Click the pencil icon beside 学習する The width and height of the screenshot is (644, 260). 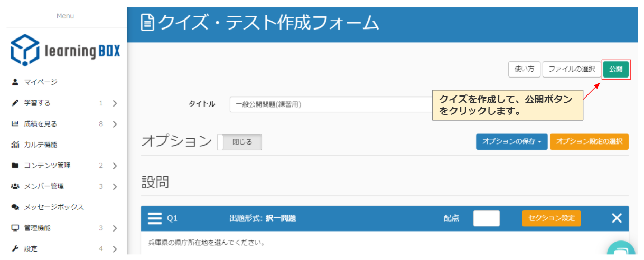coord(15,103)
